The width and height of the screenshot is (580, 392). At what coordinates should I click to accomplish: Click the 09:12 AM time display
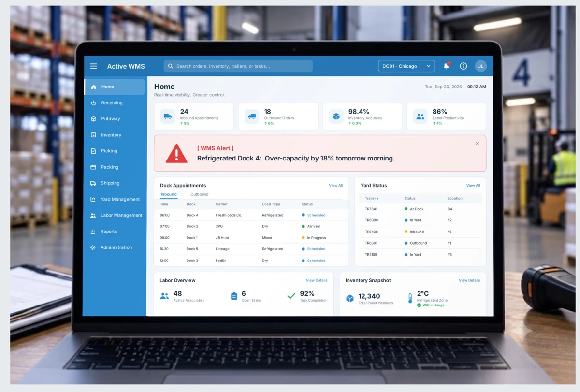tap(477, 87)
